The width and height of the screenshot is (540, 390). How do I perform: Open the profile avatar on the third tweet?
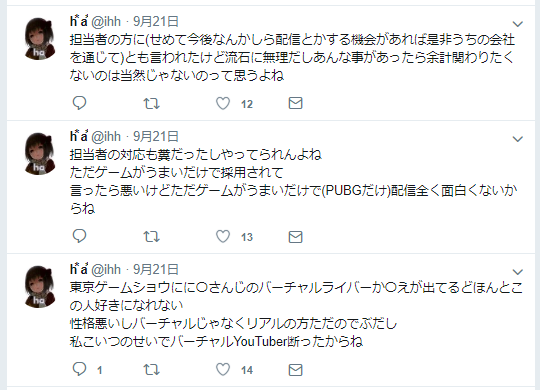coord(40,286)
